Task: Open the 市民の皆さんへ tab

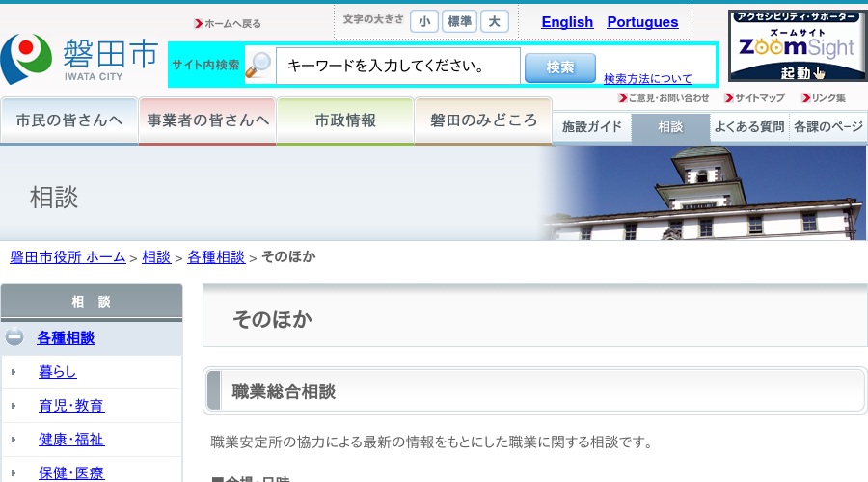Action: (69, 120)
